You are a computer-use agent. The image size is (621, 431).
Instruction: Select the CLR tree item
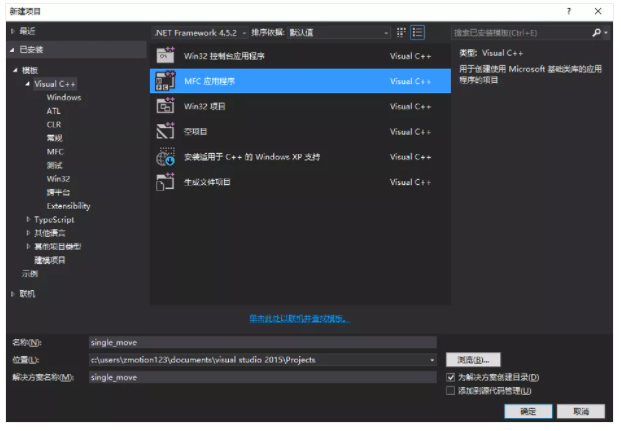54,124
